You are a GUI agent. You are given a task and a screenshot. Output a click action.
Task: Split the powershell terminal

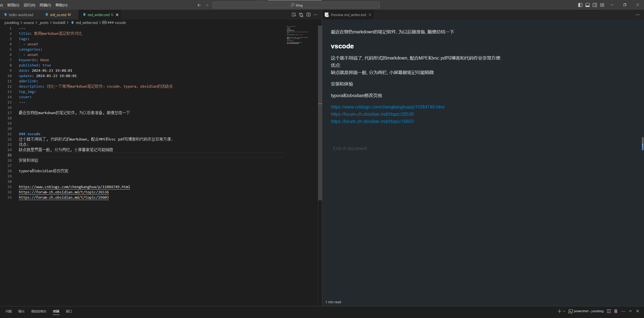(609, 311)
